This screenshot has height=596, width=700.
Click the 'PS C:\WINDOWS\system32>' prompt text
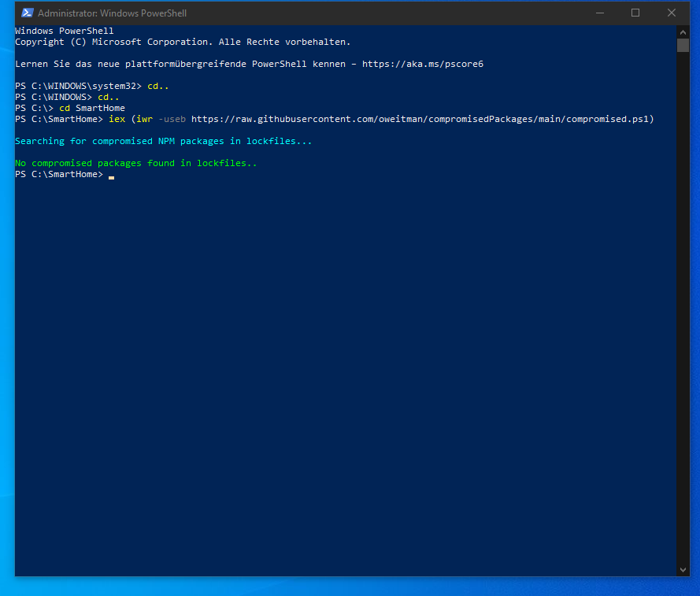(x=78, y=86)
